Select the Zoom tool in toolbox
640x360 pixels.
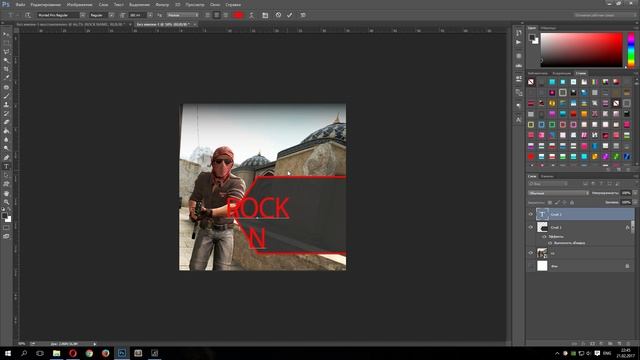[6, 202]
